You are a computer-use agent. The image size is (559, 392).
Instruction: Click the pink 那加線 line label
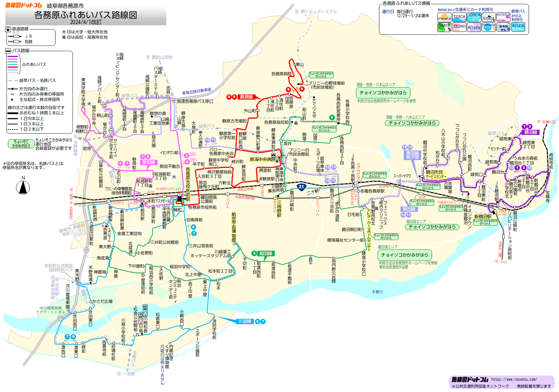click(x=149, y=162)
